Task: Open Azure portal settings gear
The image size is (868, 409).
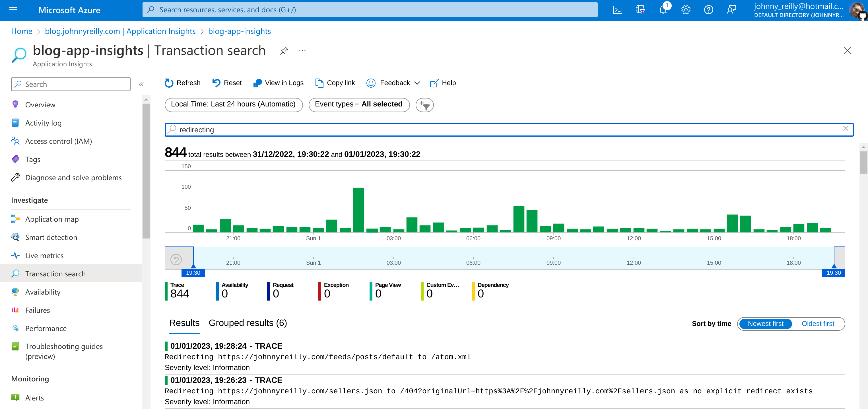Action: tap(686, 10)
